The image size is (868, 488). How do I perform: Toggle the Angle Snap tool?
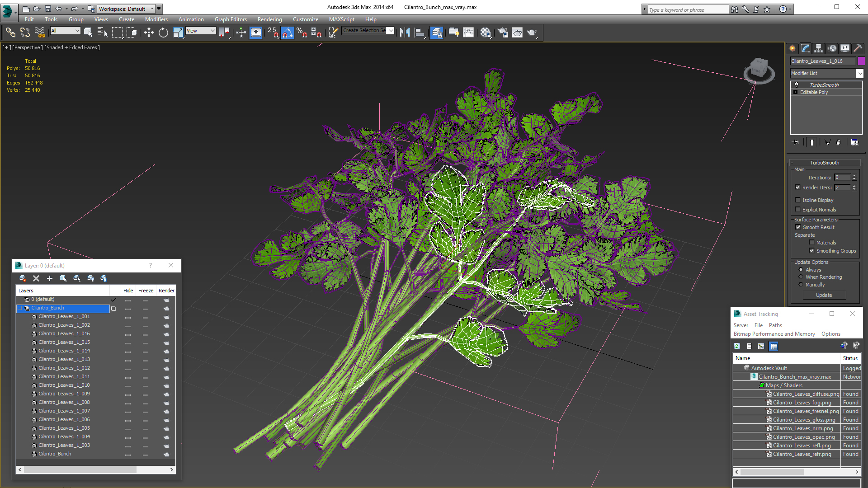pos(287,32)
